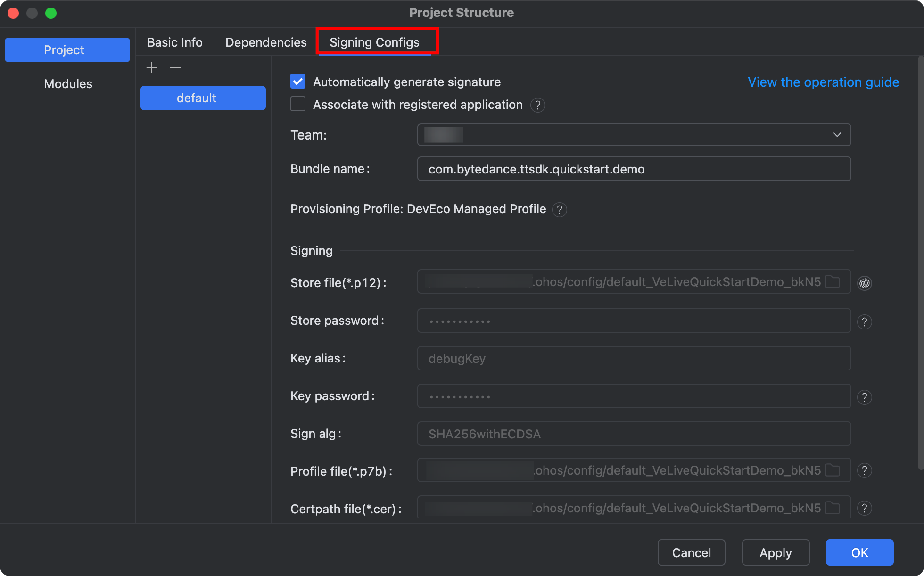924x576 pixels.
Task: Switch to the Dependencies tab
Action: (266, 42)
